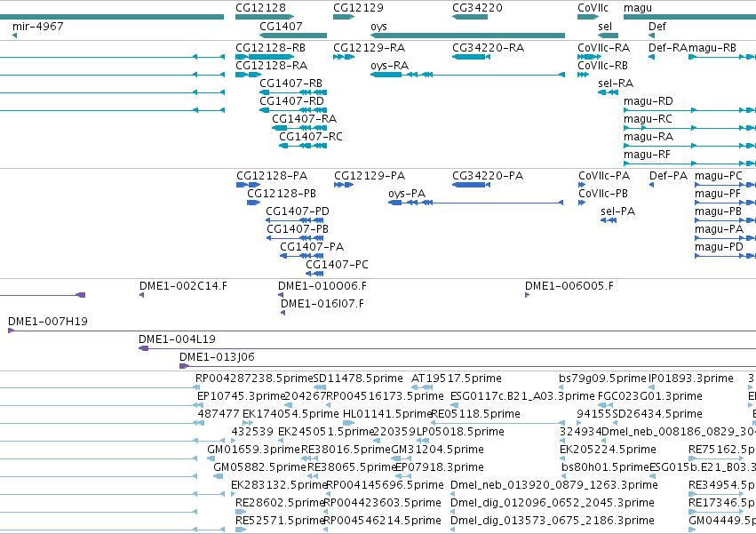Select clone DME1-007H19

pyautogui.click(x=382, y=331)
